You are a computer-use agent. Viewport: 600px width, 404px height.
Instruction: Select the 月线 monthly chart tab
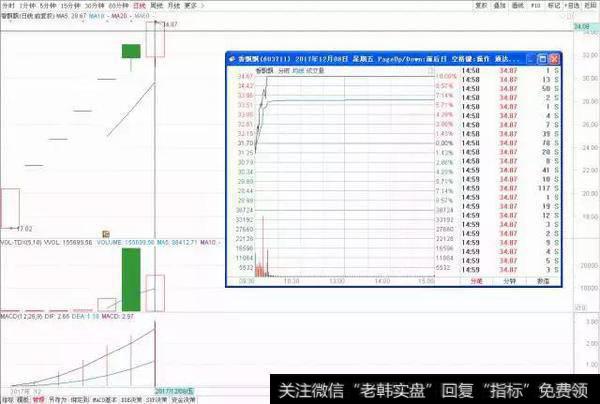pos(174,5)
